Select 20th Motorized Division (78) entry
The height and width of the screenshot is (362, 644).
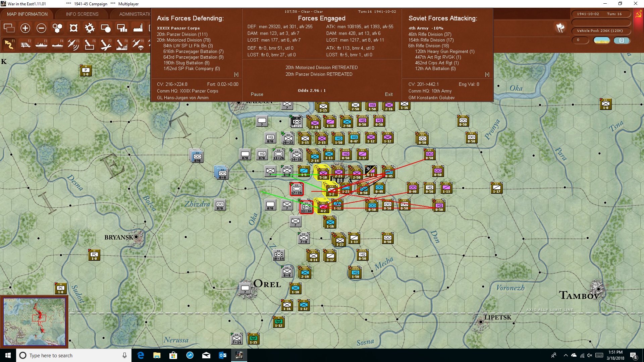[183, 40]
